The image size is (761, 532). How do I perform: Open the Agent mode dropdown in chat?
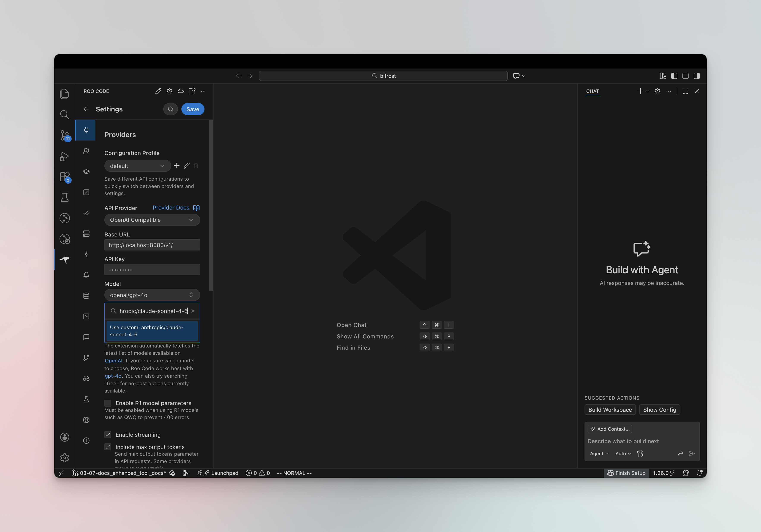599,454
